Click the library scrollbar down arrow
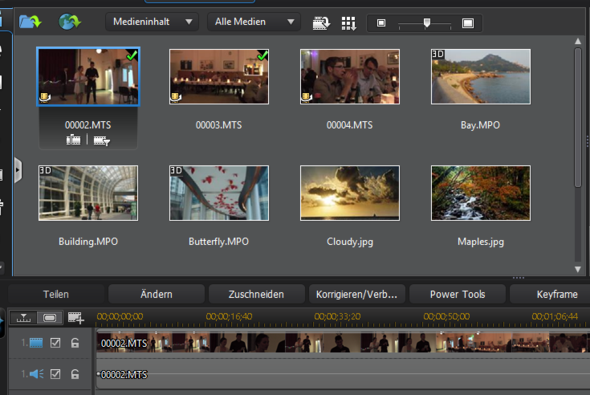The image size is (590, 395). 578,269
